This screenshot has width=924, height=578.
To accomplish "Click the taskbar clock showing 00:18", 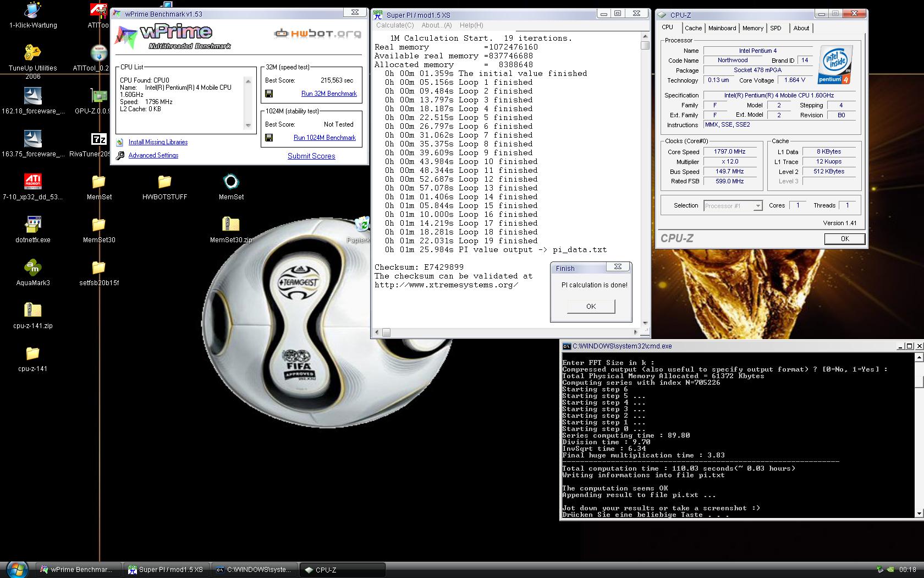I will 908,570.
